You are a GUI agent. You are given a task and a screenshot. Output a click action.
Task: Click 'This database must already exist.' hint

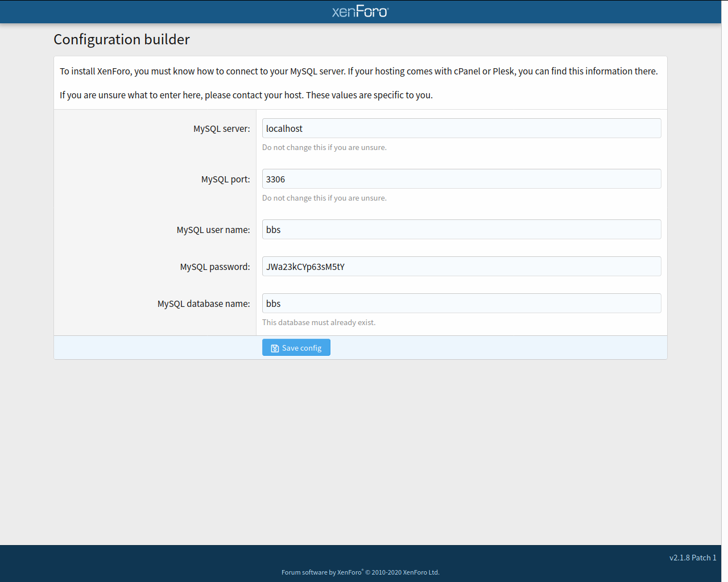coord(318,322)
